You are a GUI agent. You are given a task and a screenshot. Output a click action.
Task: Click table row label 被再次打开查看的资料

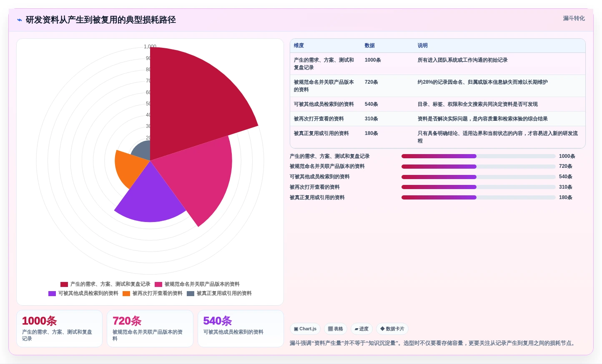(319, 119)
